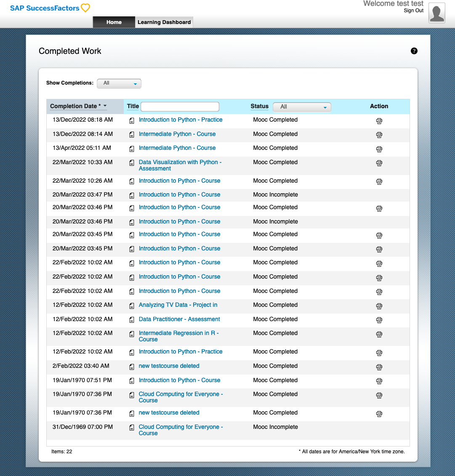Click the help question mark icon
The width and height of the screenshot is (455, 476).
[414, 51]
